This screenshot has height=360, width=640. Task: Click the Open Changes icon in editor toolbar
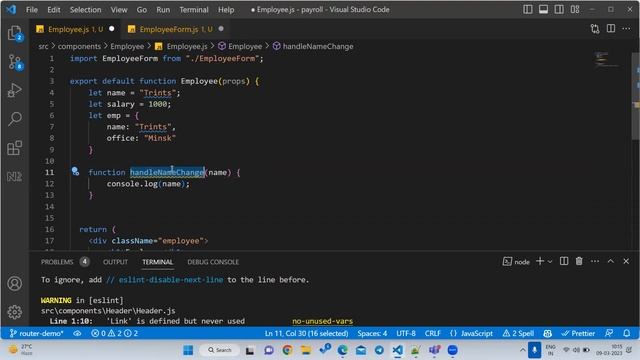click(595, 29)
